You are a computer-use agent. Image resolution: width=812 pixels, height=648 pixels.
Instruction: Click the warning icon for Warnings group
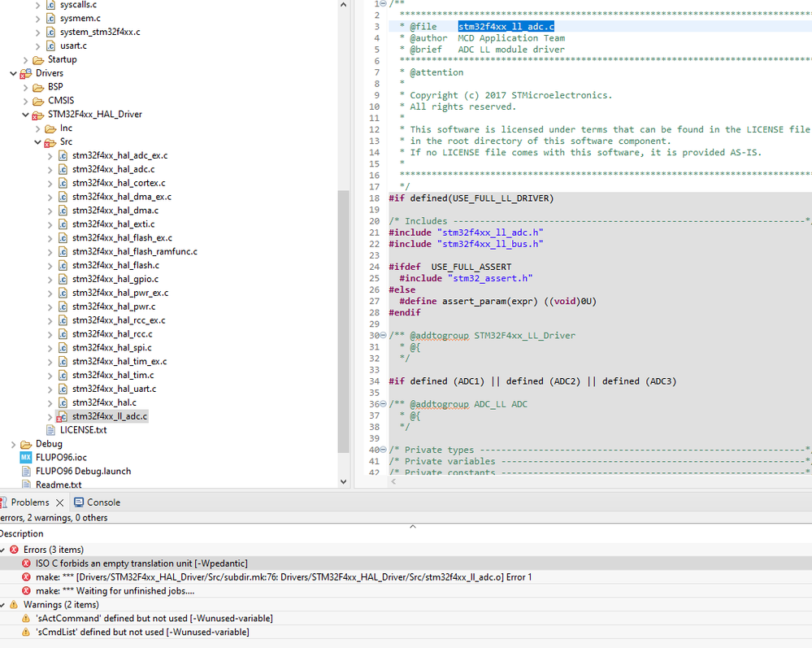pyautogui.click(x=14, y=604)
